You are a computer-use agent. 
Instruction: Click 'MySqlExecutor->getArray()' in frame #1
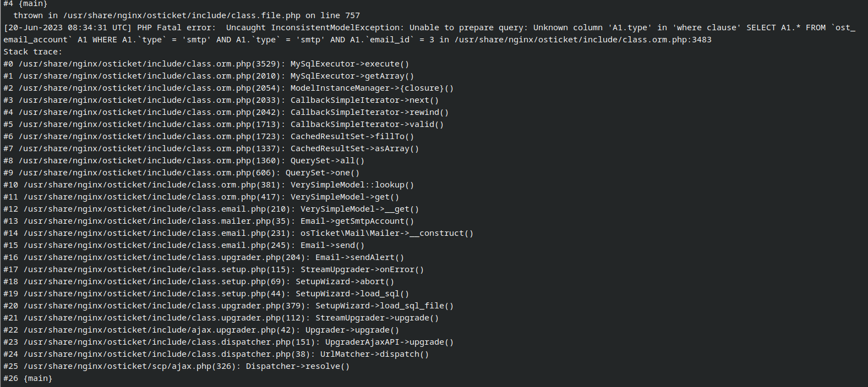[x=352, y=76]
